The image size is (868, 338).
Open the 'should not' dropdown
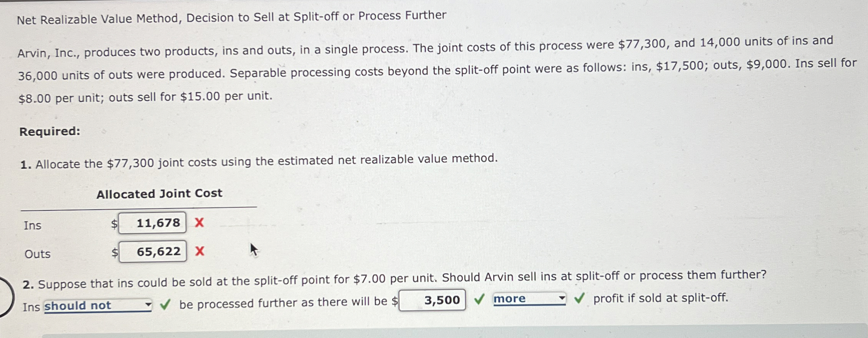click(96, 305)
